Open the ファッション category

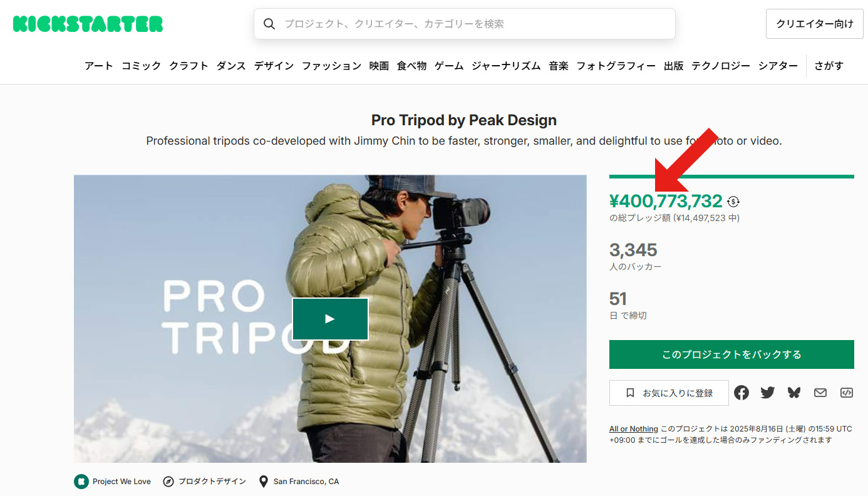pos(331,66)
